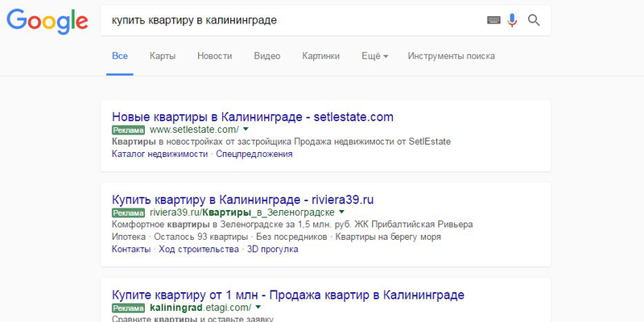
Task: Click the magnifying glass search button
Action: point(534,20)
